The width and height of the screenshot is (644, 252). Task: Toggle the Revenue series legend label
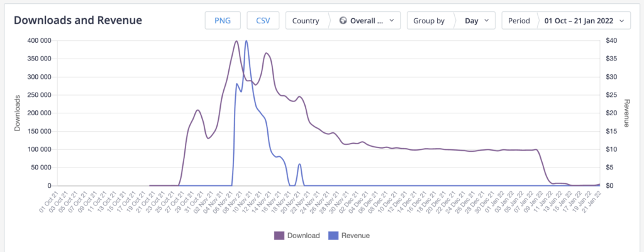click(355, 236)
